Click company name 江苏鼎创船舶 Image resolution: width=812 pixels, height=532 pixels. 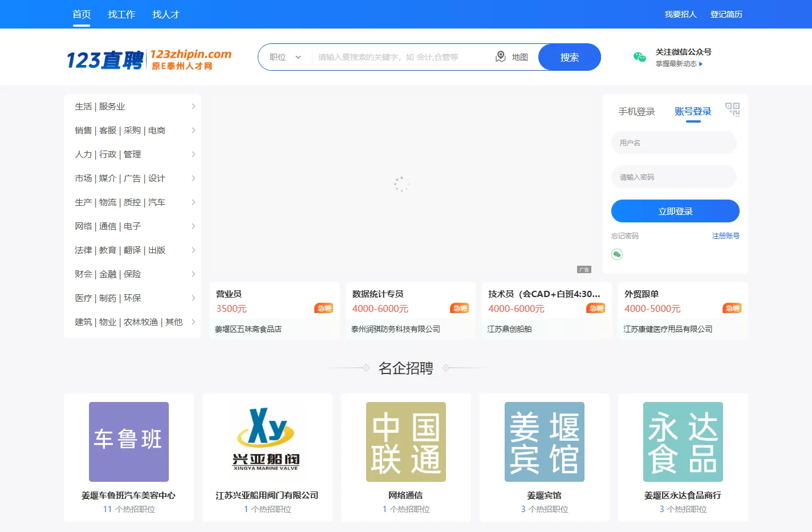(509, 329)
